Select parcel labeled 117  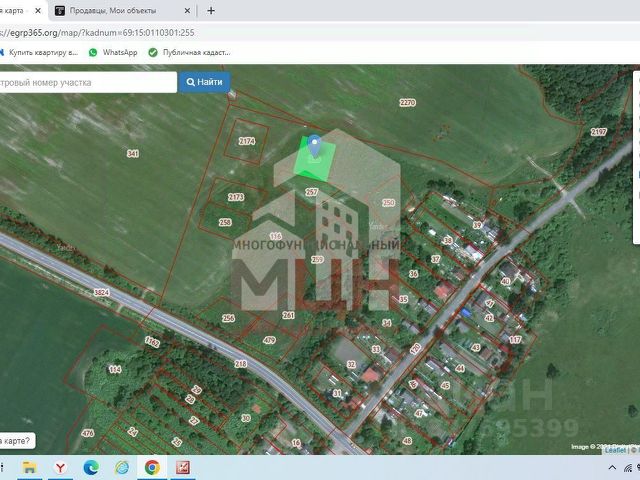pyautogui.click(x=515, y=339)
